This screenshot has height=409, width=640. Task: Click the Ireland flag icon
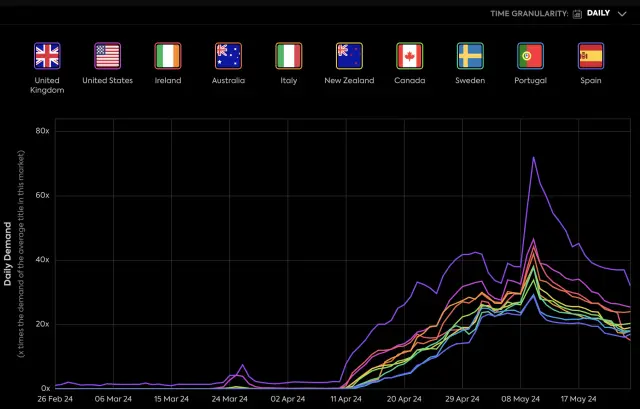tap(168, 55)
